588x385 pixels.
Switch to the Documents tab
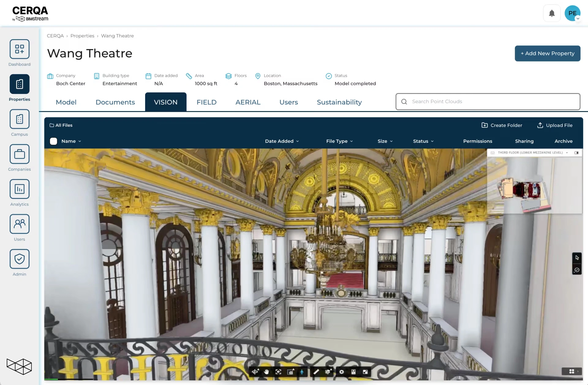(x=115, y=102)
